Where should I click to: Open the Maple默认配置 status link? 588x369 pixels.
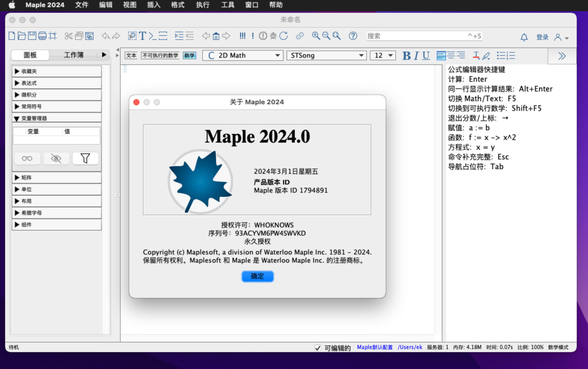(x=375, y=347)
